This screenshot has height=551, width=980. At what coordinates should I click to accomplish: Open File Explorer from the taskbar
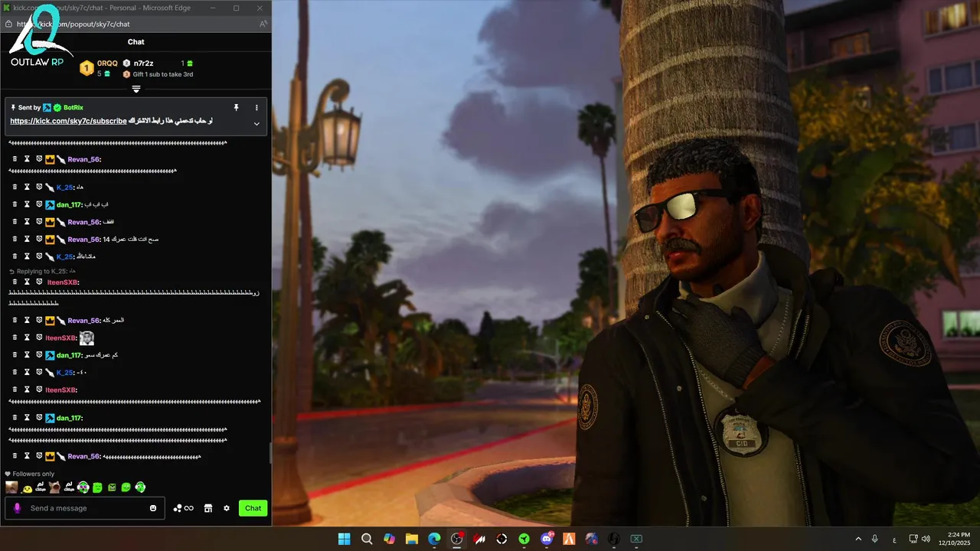[x=412, y=539]
